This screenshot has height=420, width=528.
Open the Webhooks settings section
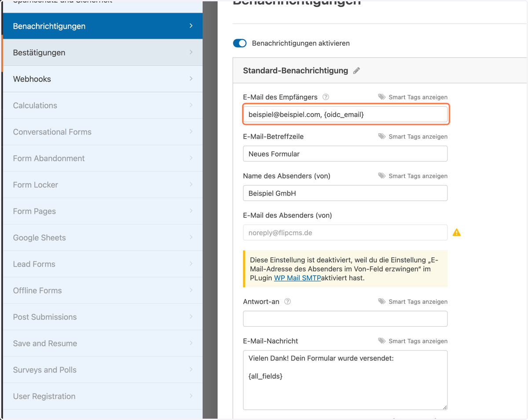click(x=103, y=79)
